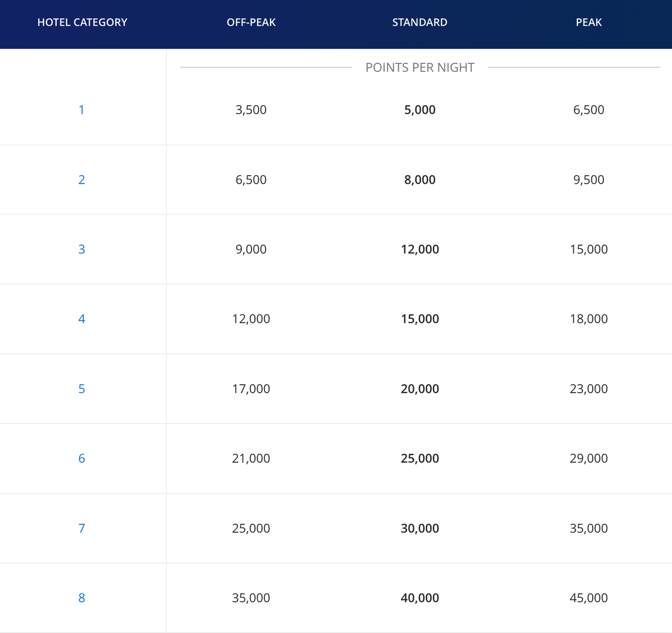
Task: Click the 8,000 standard points value
Action: point(419,180)
